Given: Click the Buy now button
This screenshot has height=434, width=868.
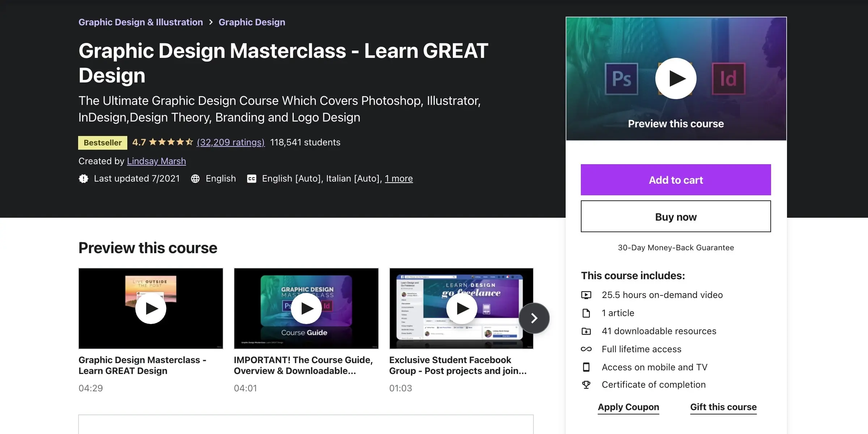Looking at the screenshot, I should tap(676, 216).
